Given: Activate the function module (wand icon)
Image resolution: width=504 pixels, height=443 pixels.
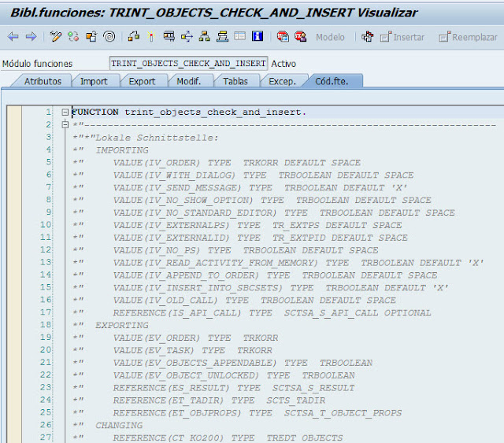Looking at the screenshot, I should point(151,37).
